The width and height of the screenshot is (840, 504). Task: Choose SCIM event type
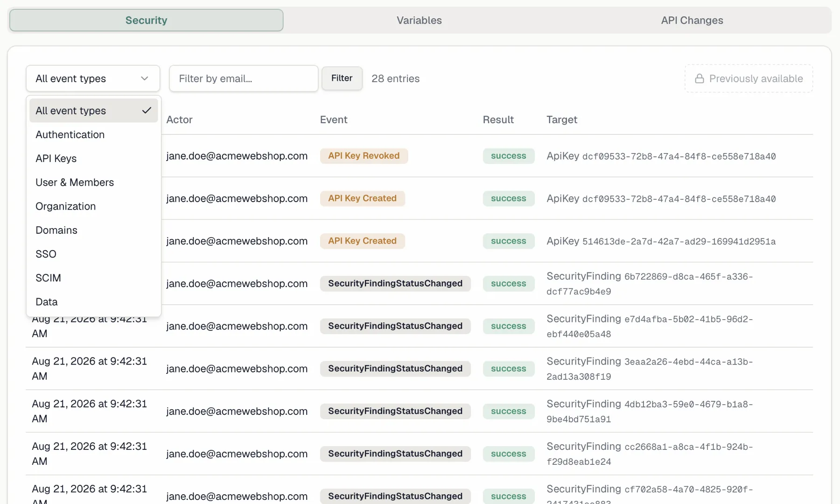(x=93, y=277)
